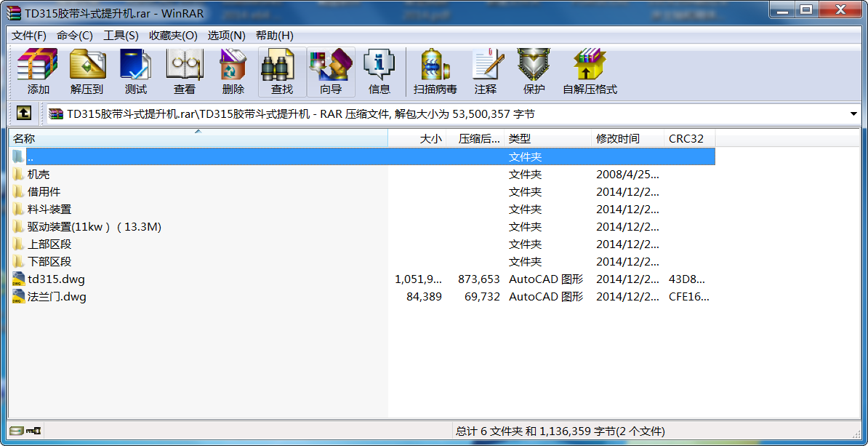The height and width of the screenshot is (446, 868).
Task: Click packed size 69,732 cell
Action: [482, 297]
